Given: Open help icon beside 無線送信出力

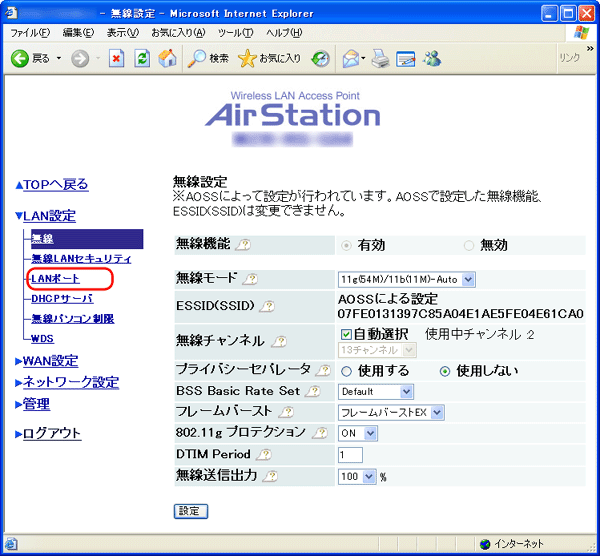Looking at the screenshot, I should coord(270,476).
